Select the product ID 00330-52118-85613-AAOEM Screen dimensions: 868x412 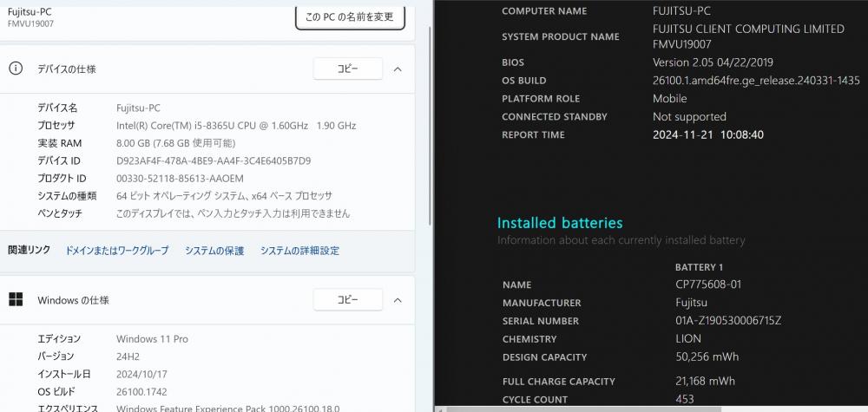pos(180,179)
